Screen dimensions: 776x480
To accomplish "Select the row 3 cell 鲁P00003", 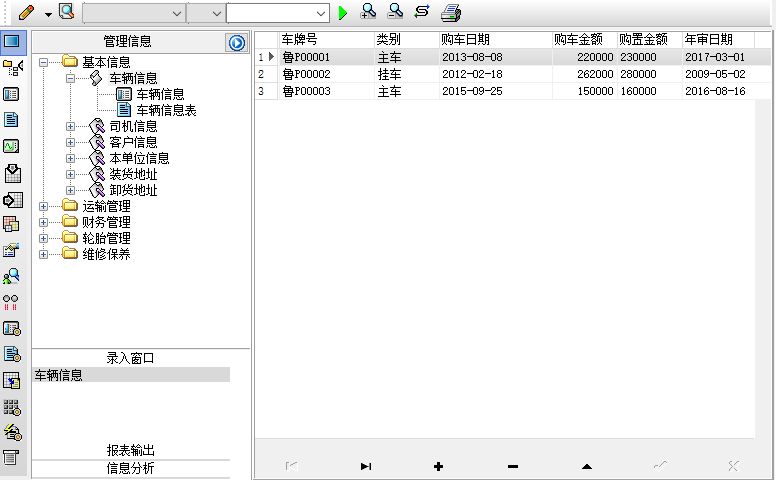I will [326, 91].
